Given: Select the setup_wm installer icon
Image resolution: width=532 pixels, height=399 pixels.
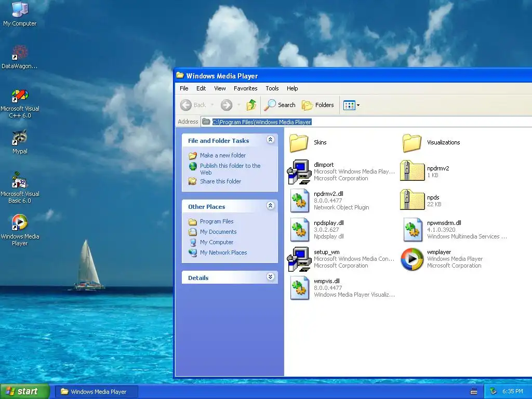Looking at the screenshot, I should (x=299, y=259).
